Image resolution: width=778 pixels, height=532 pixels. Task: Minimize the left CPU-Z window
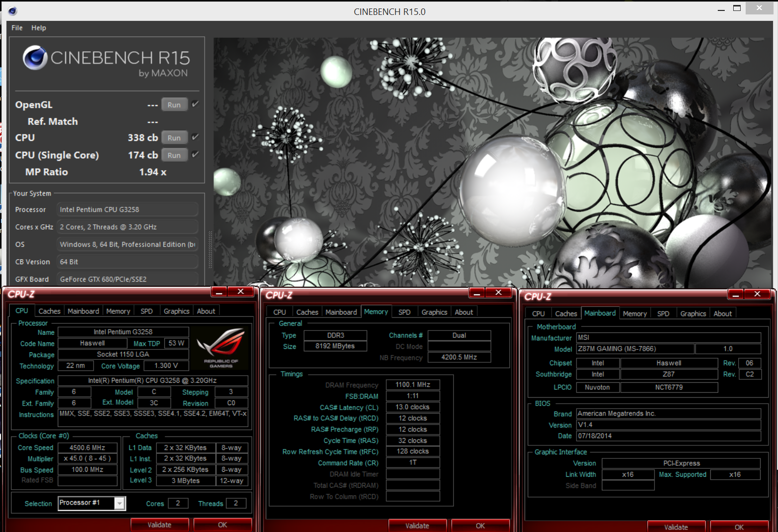[219, 292]
